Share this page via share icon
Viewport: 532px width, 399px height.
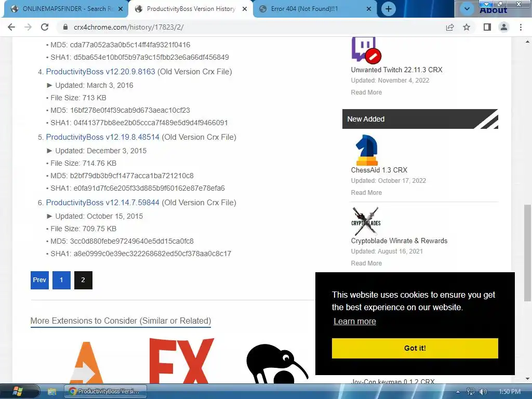click(450, 27)
